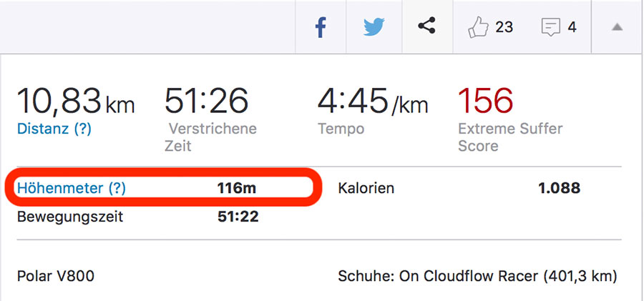Click the 4:45 /km pace value
This screenshot has height=301, width=644.
(x=372, y=102)
